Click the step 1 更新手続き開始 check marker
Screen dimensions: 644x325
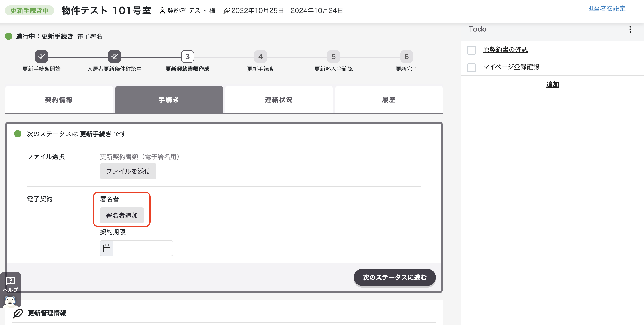42,57
